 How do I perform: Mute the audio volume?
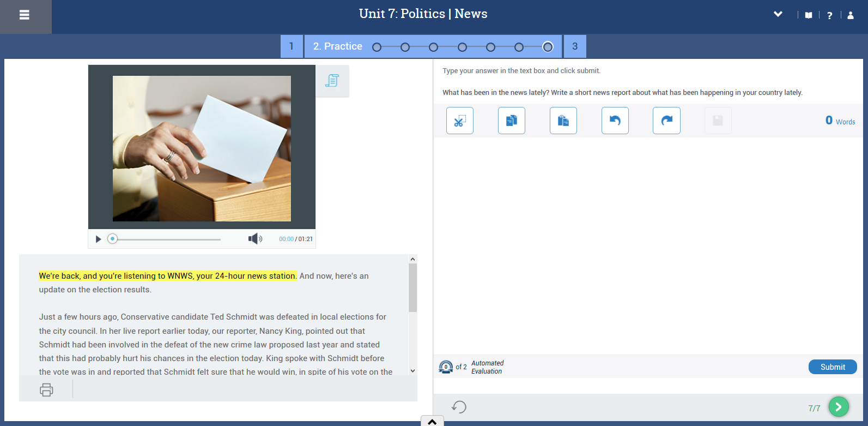tap(255, 238)
